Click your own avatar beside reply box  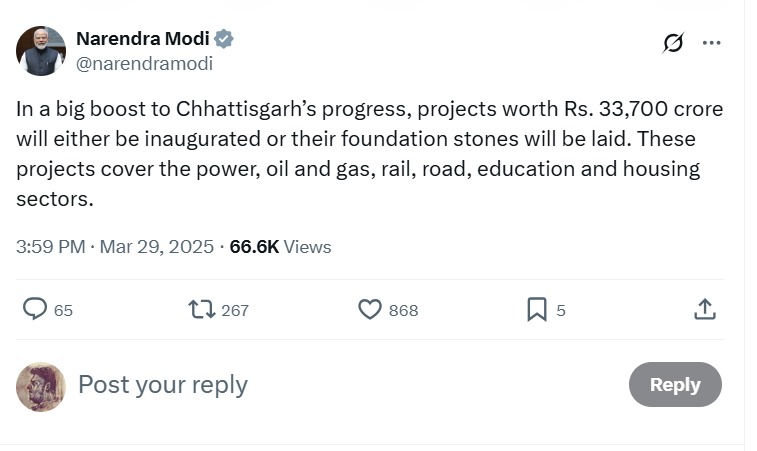(x=41, y=386)
